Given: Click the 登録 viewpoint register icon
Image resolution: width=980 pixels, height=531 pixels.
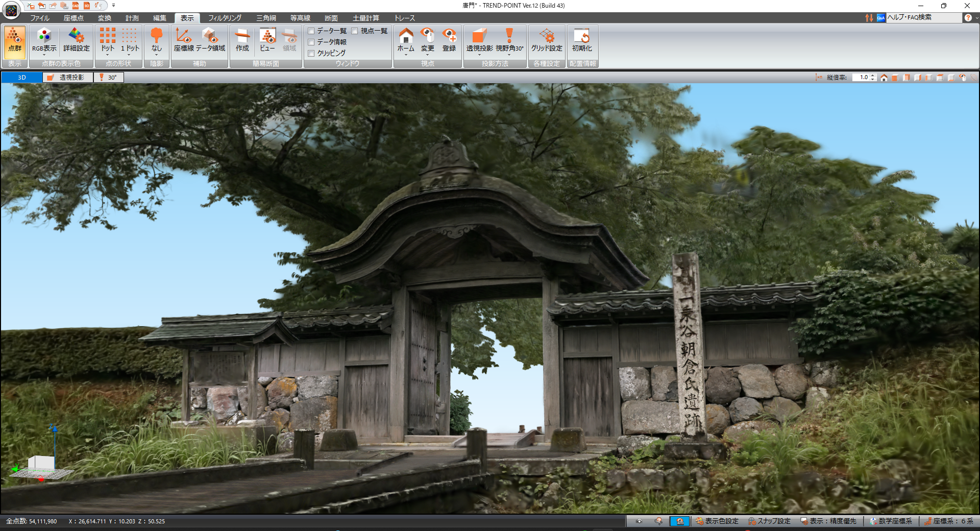Looking at the screenshot, I should click(449, 40).
